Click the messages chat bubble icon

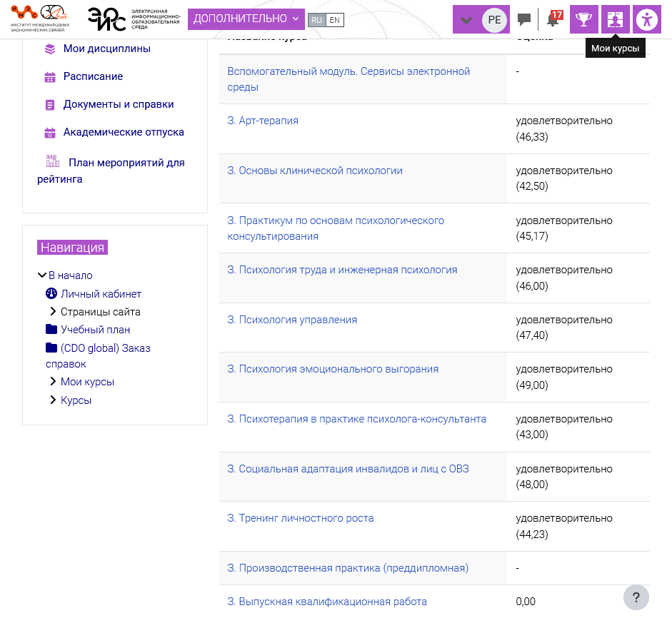pyautogui.click(x=524, y=19)
